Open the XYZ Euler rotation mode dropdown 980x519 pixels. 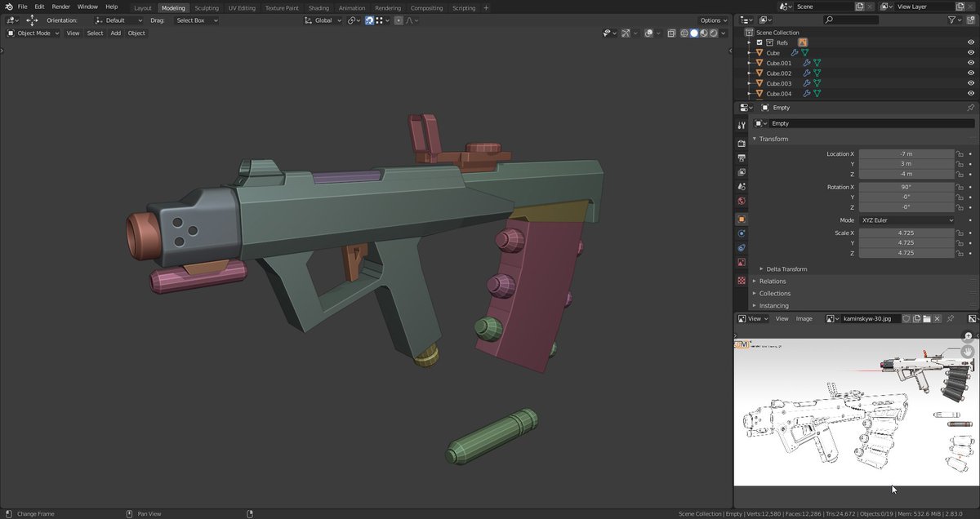907,220
